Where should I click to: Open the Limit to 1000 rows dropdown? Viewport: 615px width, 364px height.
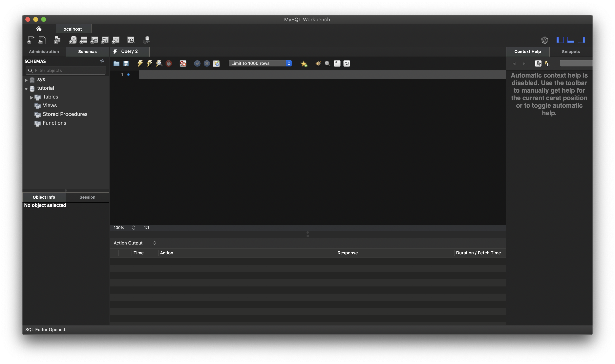point(260,63)
